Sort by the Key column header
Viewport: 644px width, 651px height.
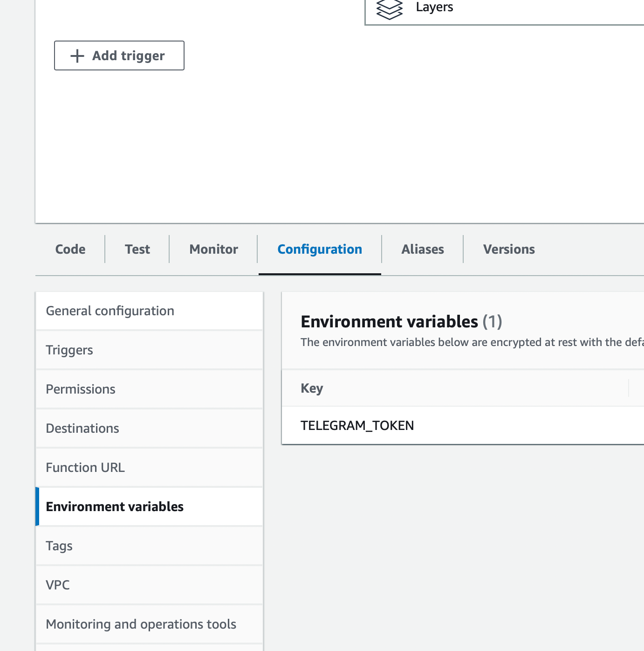(312, 388)
